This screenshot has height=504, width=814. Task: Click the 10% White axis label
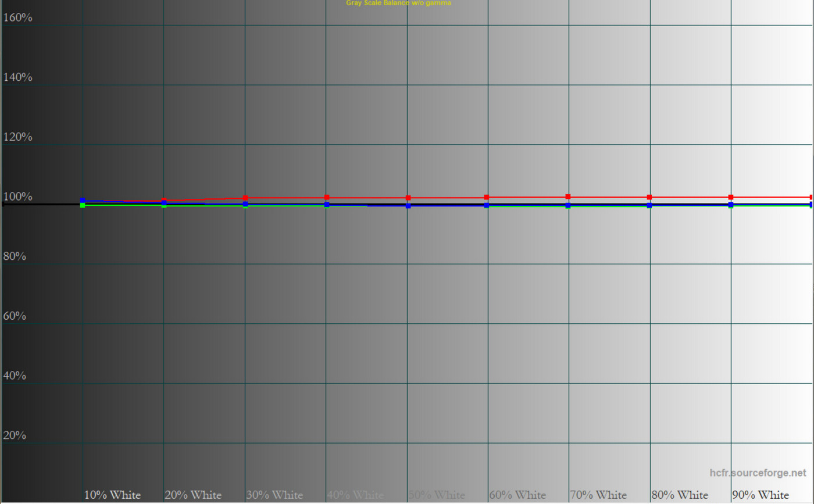pos(112,495)
